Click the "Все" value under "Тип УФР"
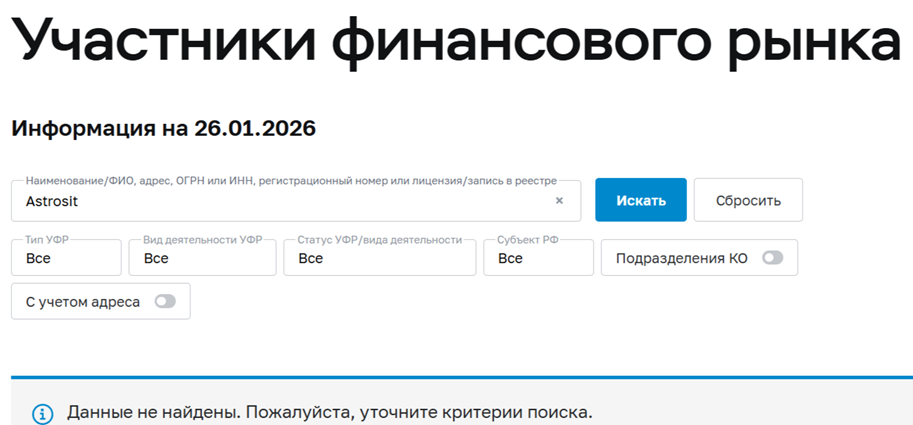 click(39, 259)
